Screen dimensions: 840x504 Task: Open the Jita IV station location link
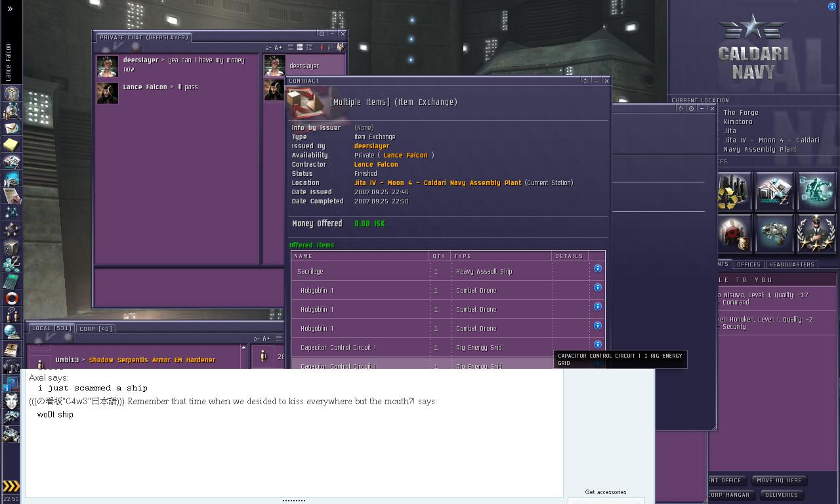click(x=438, y=183)
